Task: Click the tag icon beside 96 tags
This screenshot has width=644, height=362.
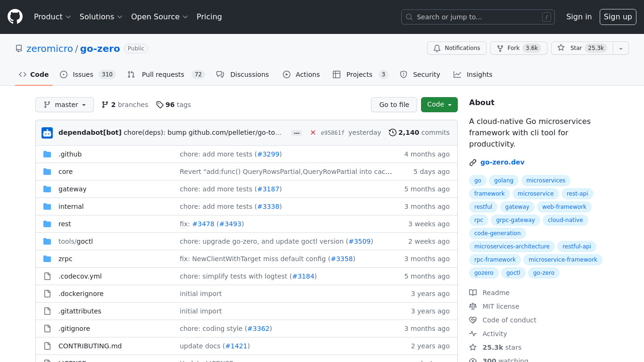Action: 160,105
